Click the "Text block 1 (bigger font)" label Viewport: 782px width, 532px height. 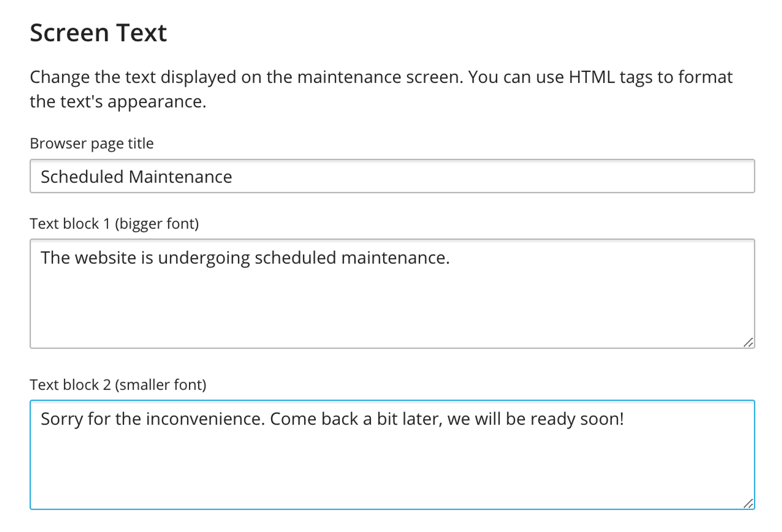coord(114,224)
